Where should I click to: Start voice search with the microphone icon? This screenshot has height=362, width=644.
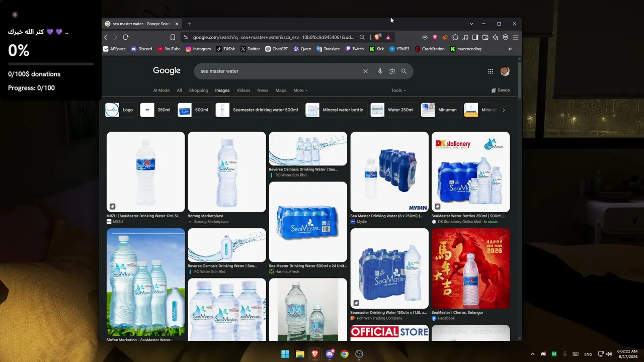(380, 71)
